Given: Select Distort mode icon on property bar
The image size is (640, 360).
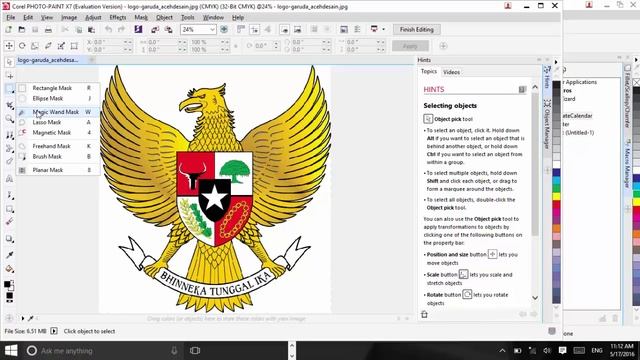Looking at the screenshot, I should [x=61, y=46].
